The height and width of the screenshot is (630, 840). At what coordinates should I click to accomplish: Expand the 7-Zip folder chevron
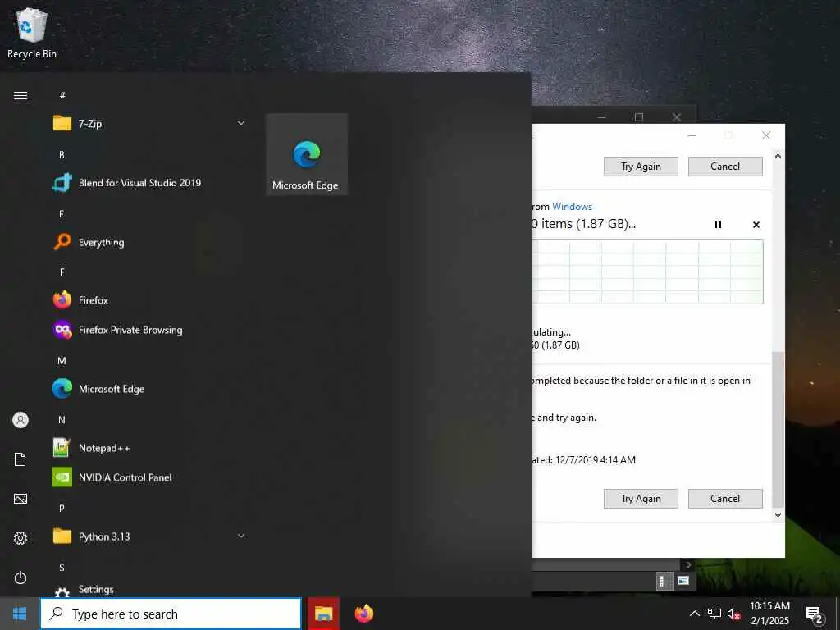pos(241,123)
